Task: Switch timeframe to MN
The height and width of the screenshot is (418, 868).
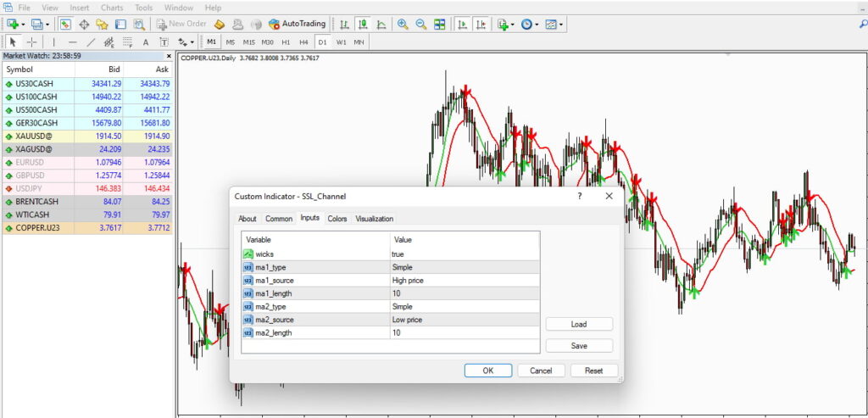Action: coord(359,42)
